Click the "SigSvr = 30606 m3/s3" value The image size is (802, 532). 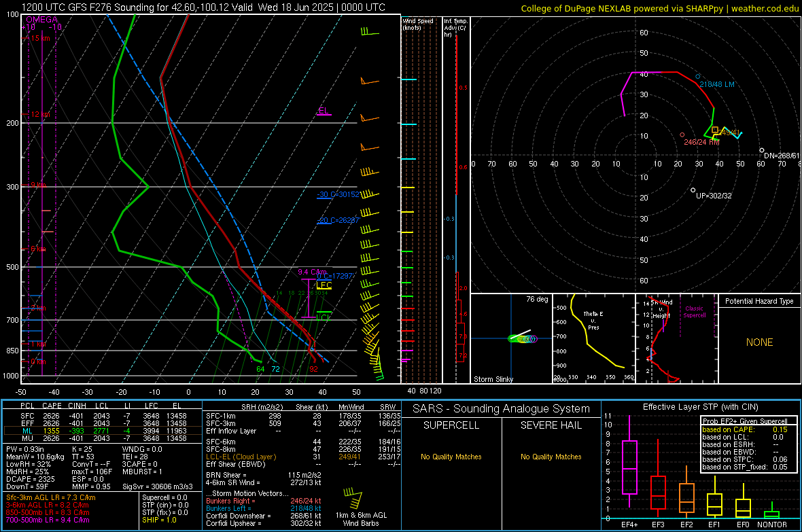pos(158,486)
